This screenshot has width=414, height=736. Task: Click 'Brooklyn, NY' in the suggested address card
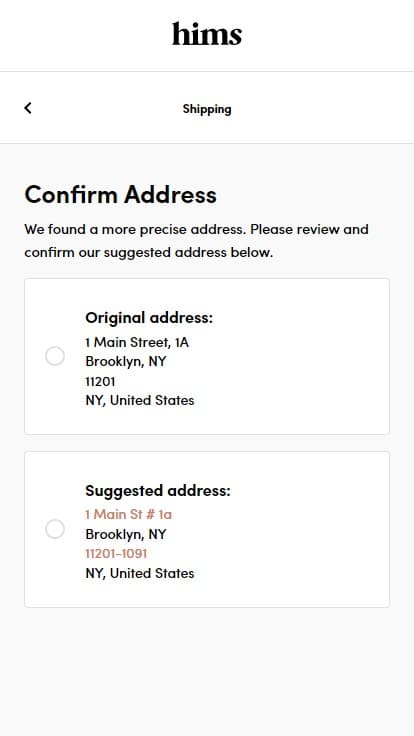[125, 535]
